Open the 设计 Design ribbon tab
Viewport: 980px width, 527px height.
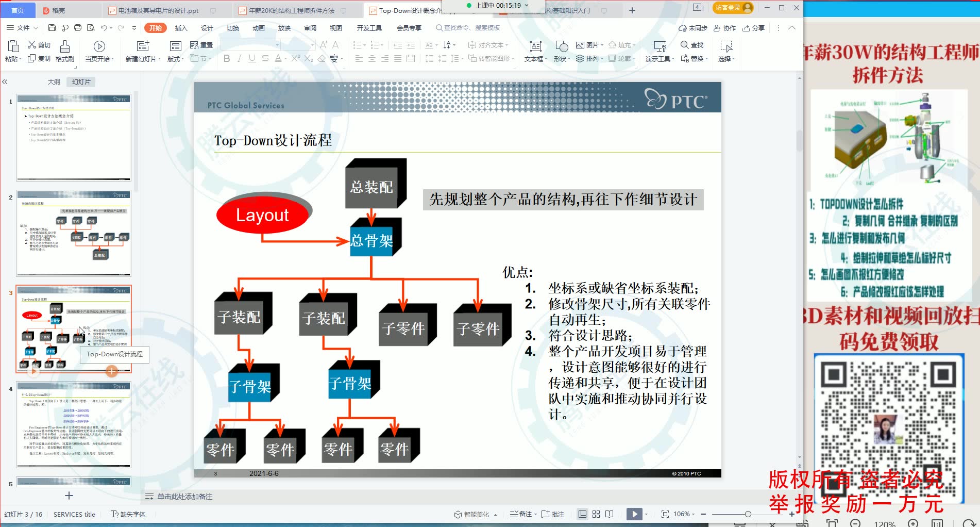tap(207, 28)
